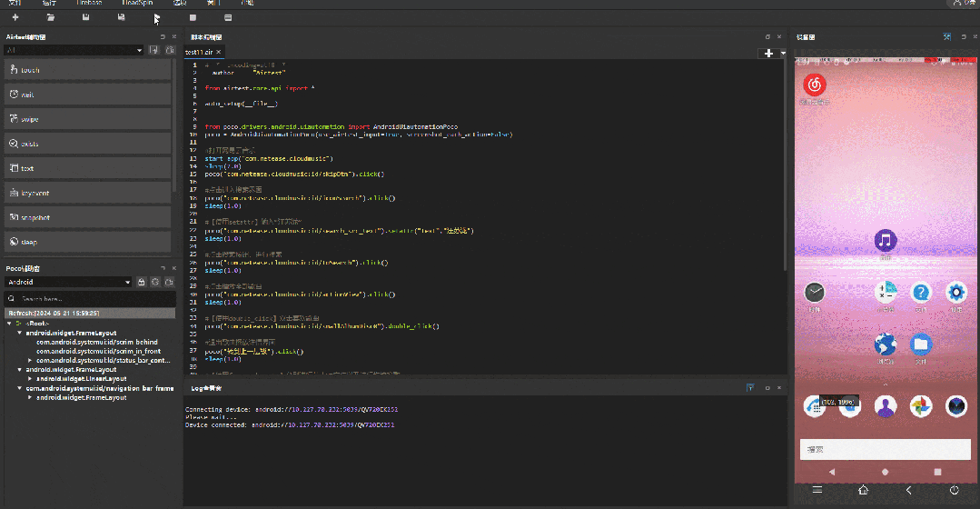Tap the NetEase Cloud Music app icon

815,85
